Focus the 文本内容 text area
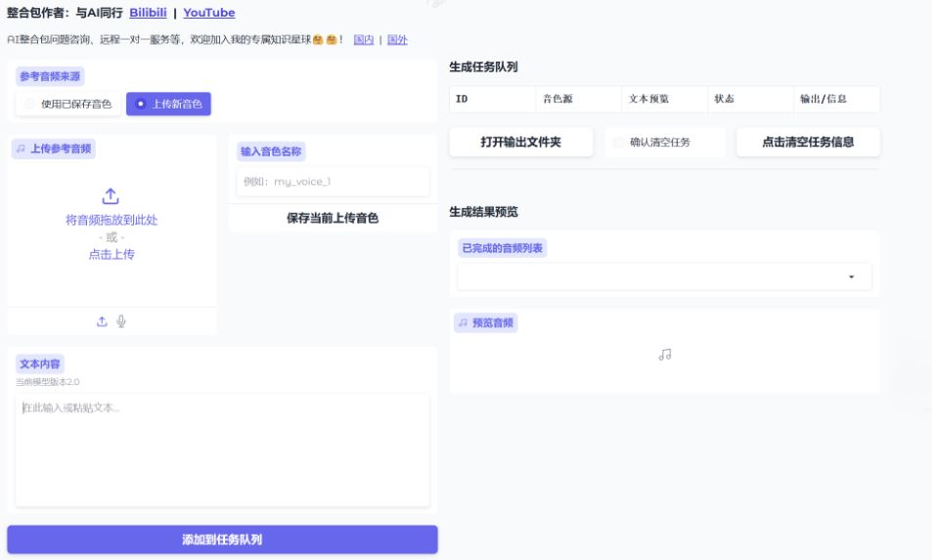This screenshot has height=560, width=932. (222, 450)
